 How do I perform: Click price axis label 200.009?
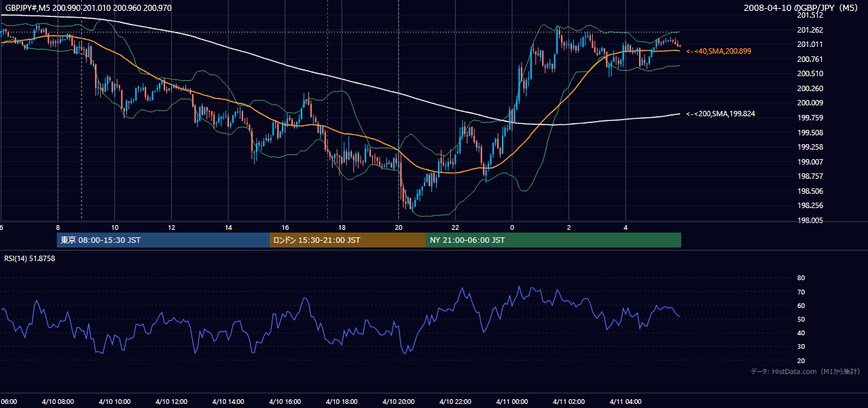tap(810, 103)
